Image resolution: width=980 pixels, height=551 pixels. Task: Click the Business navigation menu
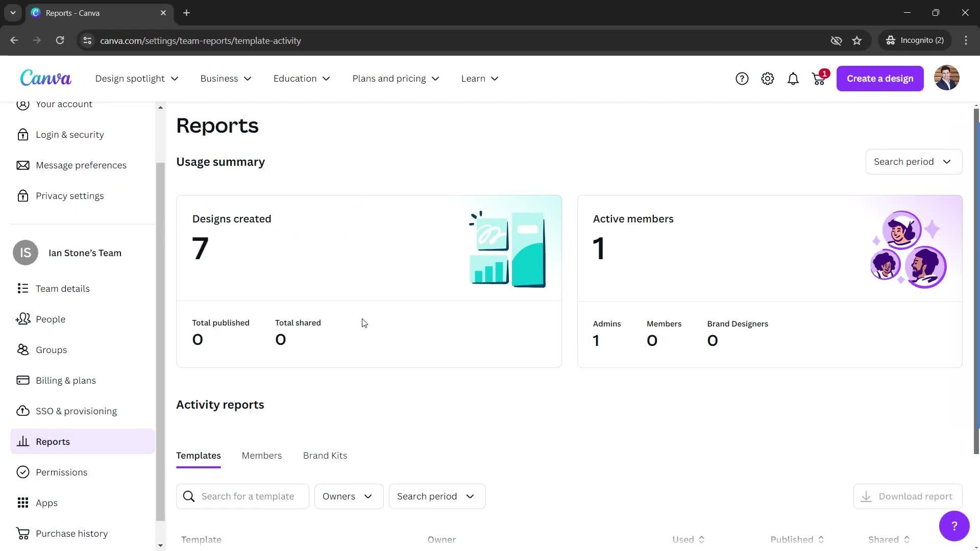[226, 78]
